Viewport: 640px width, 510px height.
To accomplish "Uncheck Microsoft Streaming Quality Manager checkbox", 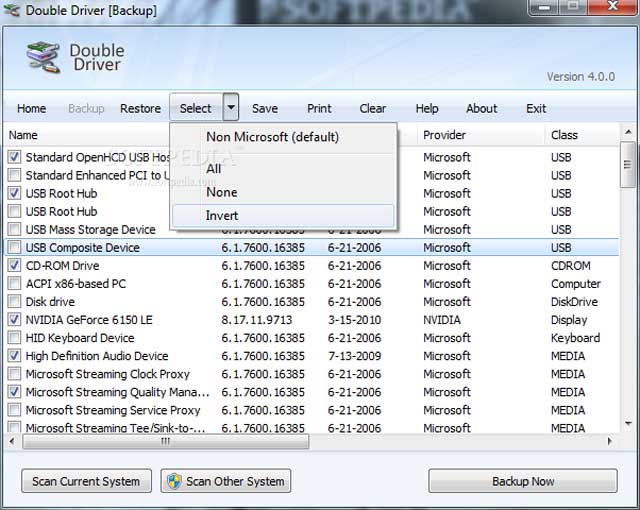I will click(14, 392).
